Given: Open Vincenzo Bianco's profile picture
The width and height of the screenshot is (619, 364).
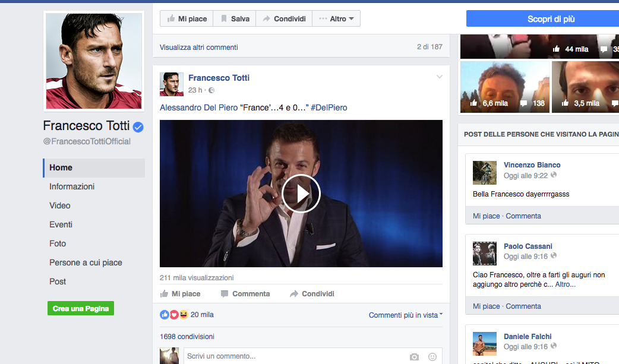Looking at the screenshot, I should tap(484, 173).
